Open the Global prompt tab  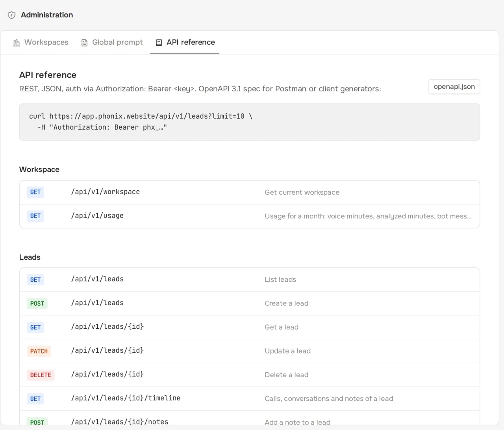click(112, 42)
